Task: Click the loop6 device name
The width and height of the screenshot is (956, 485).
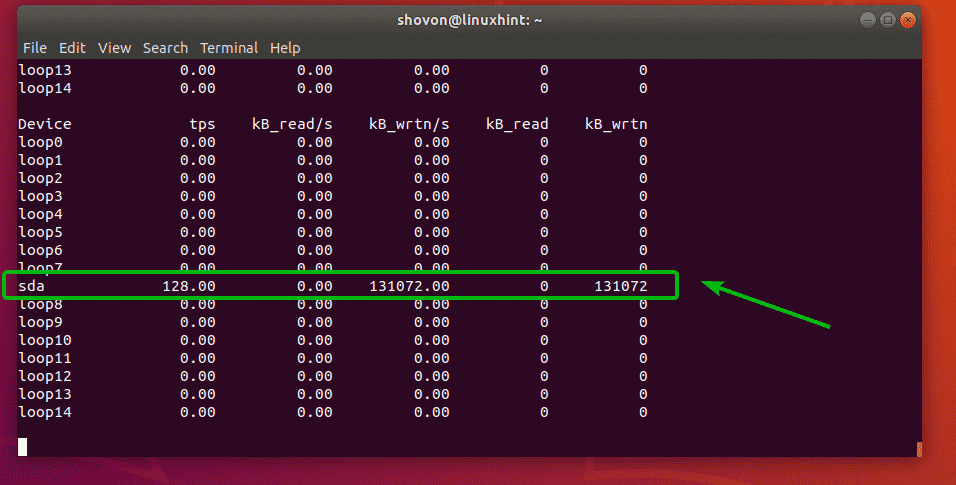Action: click(x=40, y=250)
